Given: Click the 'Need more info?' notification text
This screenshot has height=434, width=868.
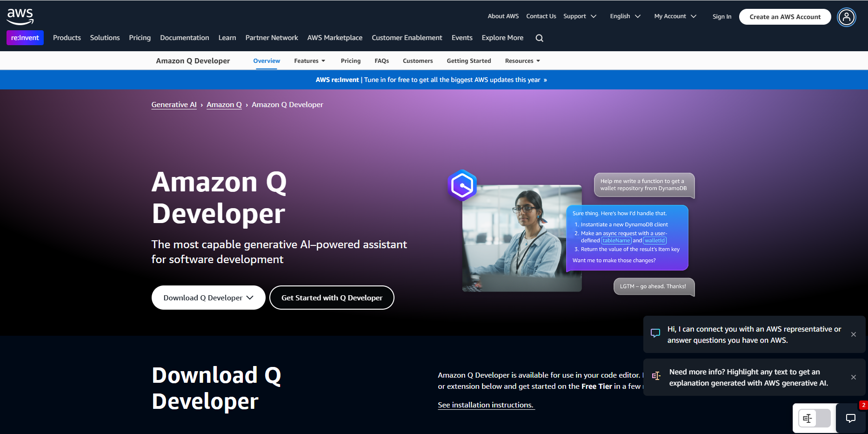Looking at the screenshot, I should coord(748,378).
